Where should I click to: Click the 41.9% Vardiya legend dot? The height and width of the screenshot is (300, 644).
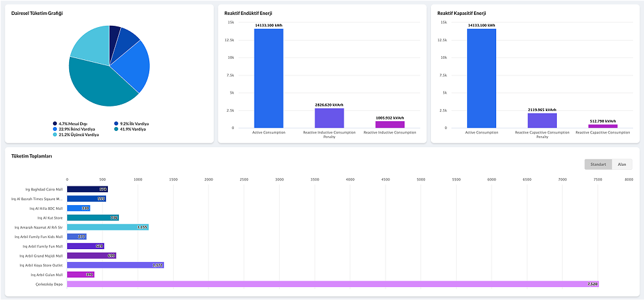(116, 129)
